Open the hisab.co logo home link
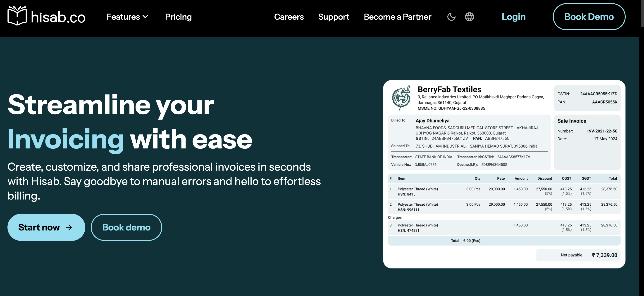The height and width of the screenshot is (296, 644). (x=46, y=16)
